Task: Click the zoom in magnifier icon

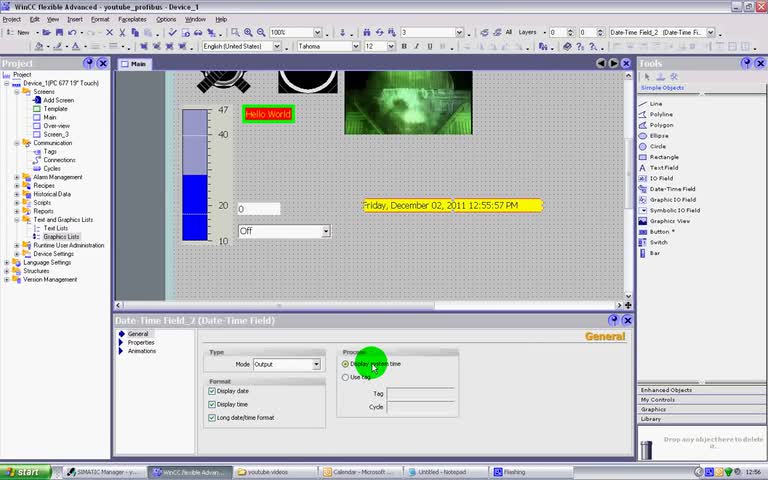Action: pyautogui.click(x=248, y=32)
